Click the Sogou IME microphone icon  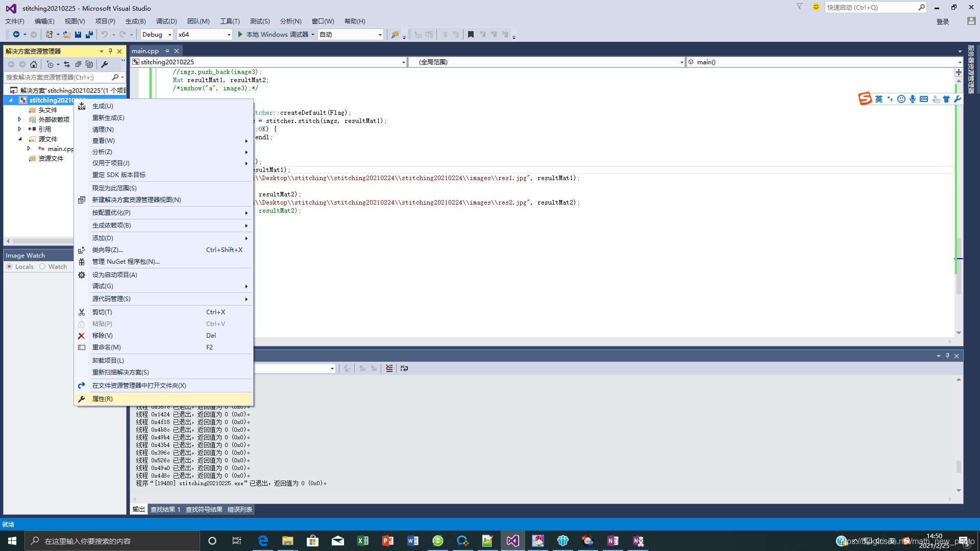[913, 99]
